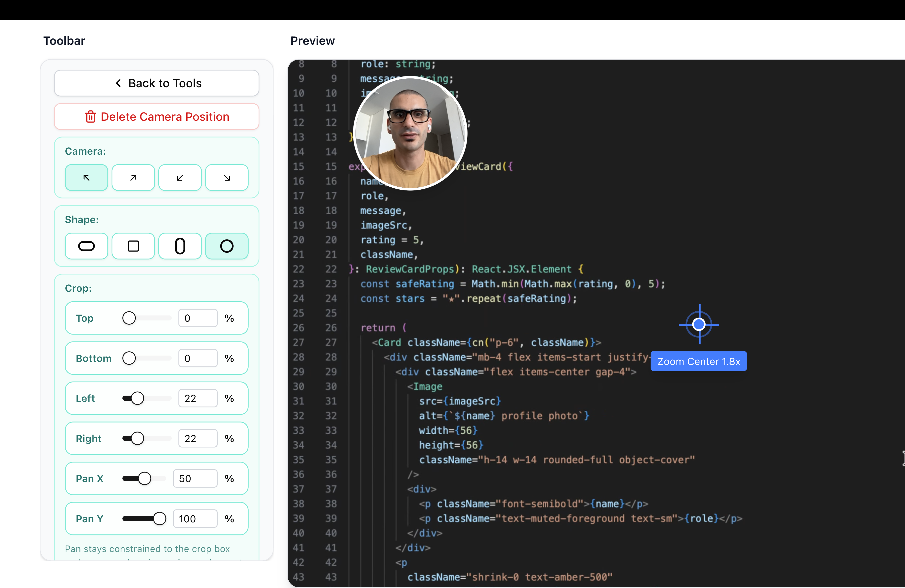
Task: Click the Bottom crop slider handle
Action: pos(129,358)
